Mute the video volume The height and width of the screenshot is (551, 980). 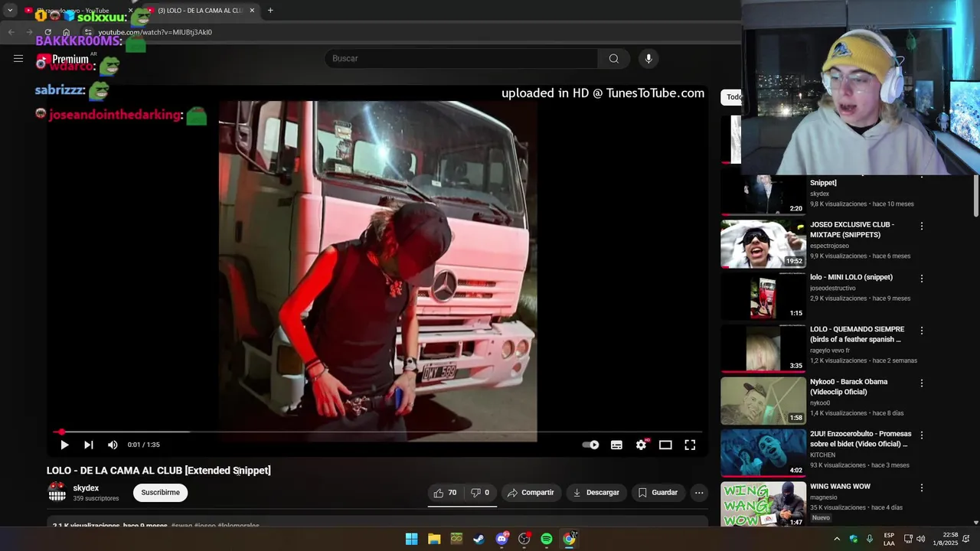(x=113, y=445)
